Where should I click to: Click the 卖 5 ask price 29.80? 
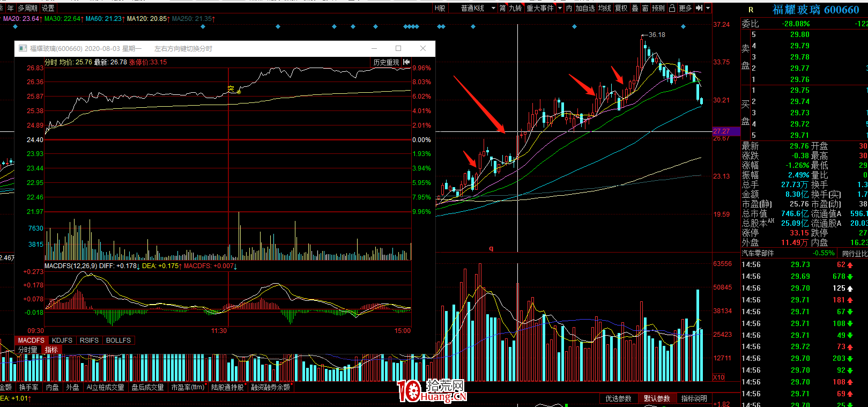pos(800,34)
